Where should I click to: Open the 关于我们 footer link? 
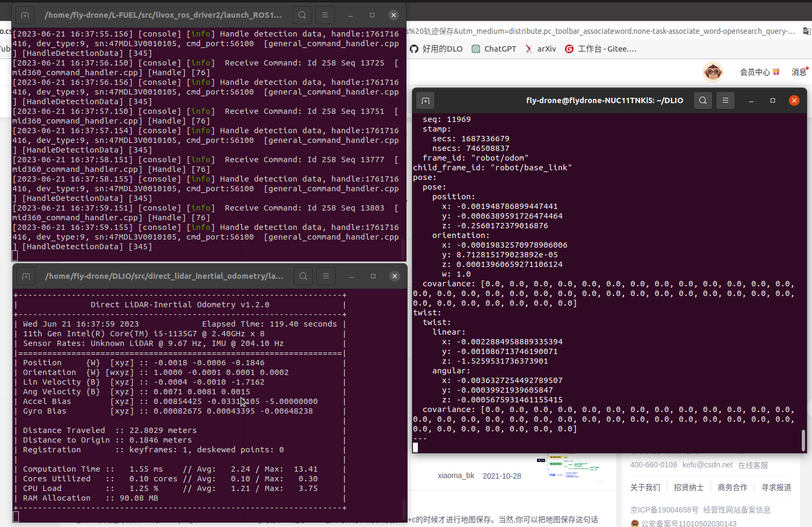click(x=645, y=487)
